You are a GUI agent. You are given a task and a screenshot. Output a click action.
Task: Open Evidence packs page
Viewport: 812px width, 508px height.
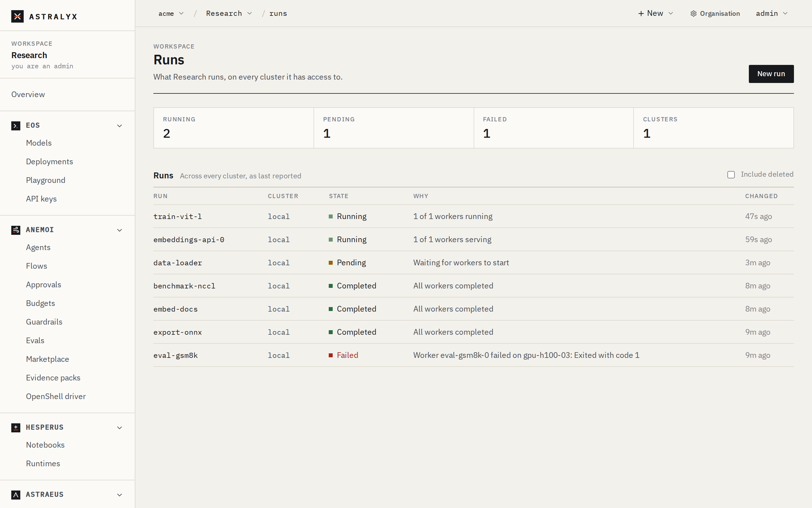pos(53,378)
